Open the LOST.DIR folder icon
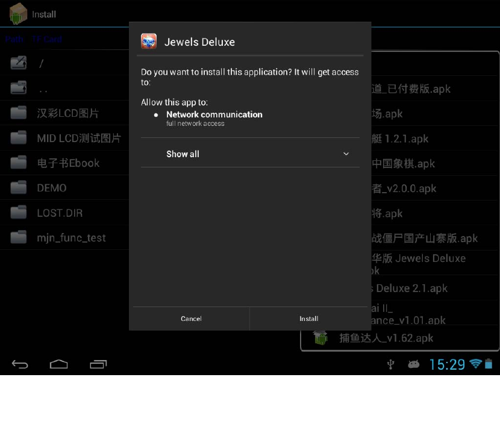This screenshot has width=500, height=448. click(x=19, y=212)
